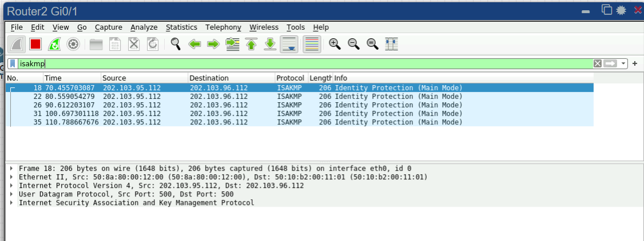Expand the Frame 18 details

[x=11, y=168]
